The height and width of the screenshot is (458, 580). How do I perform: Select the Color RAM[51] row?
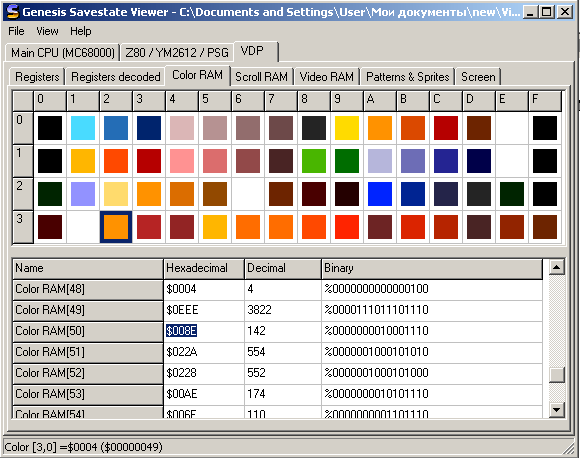tap(277, 352)
